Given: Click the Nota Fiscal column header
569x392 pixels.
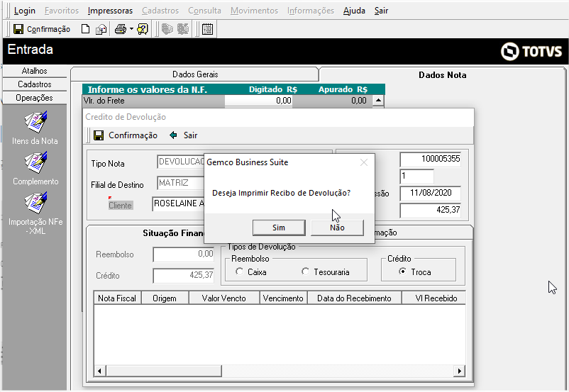Looking at the screenshot, I should (x=117, y=298).
